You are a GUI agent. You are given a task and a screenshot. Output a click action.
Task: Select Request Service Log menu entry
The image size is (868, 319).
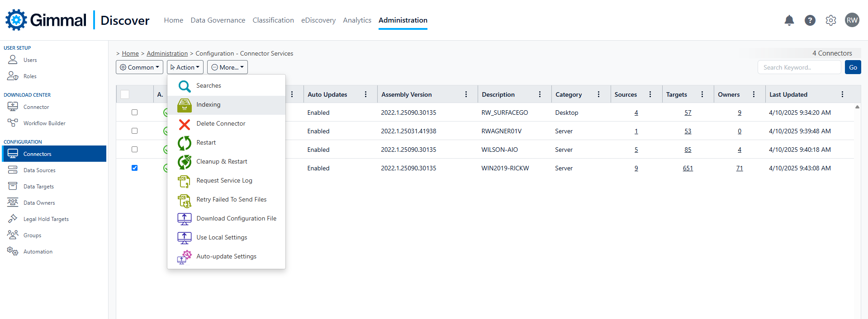(224, 181)
